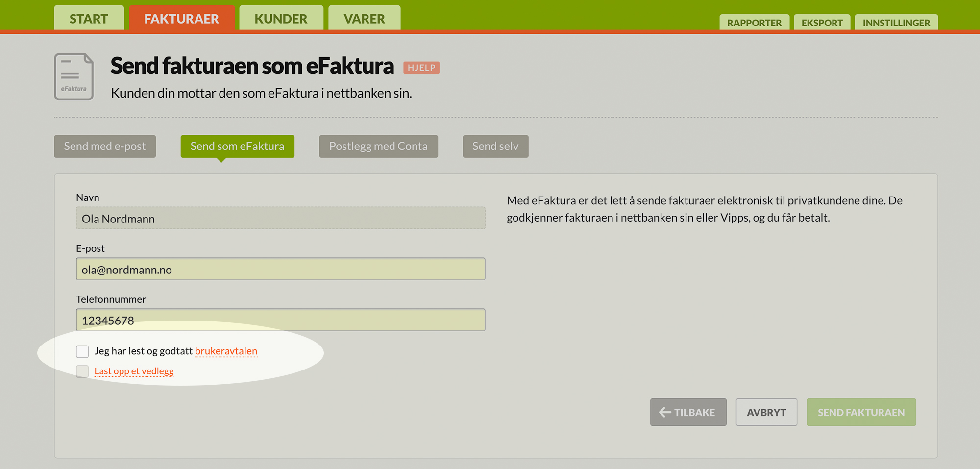Screen dimensions: 980x469
Task: Choose Send selv option
Action: [495, 147]
